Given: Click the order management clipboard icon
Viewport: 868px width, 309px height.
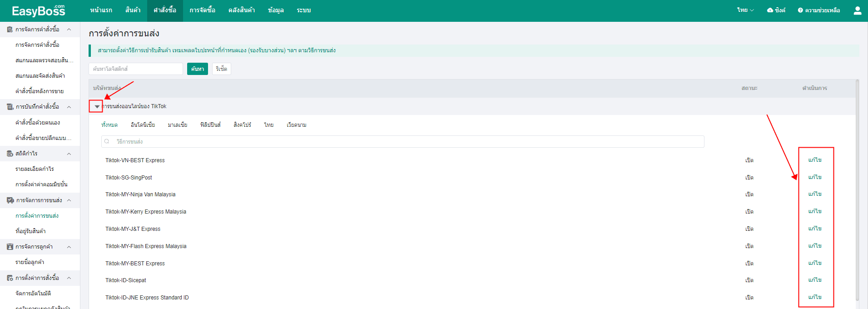Looking at the screenshot, I should 10,30.
